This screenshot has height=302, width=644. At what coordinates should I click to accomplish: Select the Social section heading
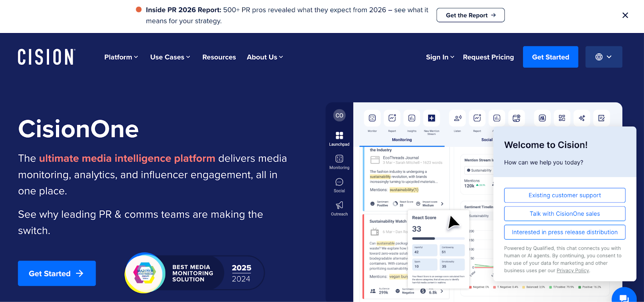click(x=487, y=140)
